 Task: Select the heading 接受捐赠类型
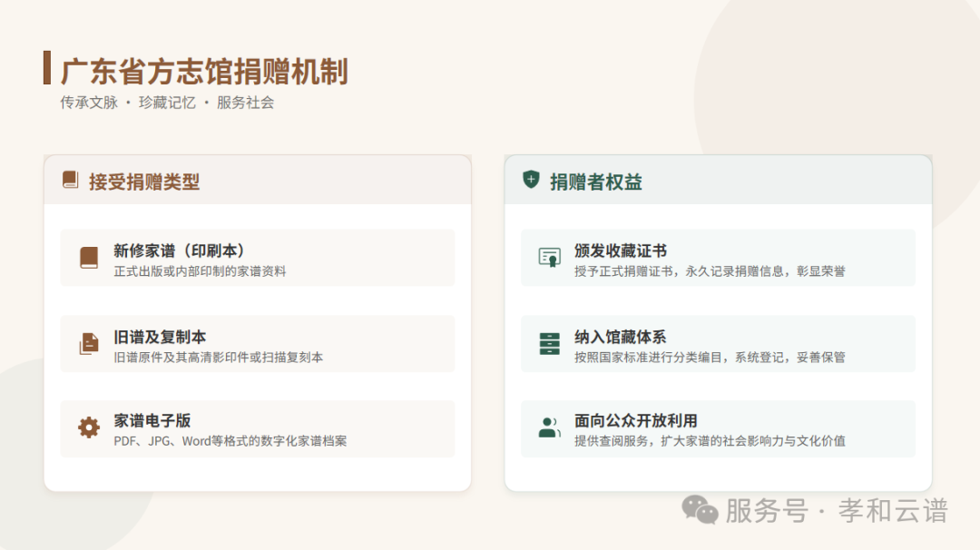click(144, 182)
